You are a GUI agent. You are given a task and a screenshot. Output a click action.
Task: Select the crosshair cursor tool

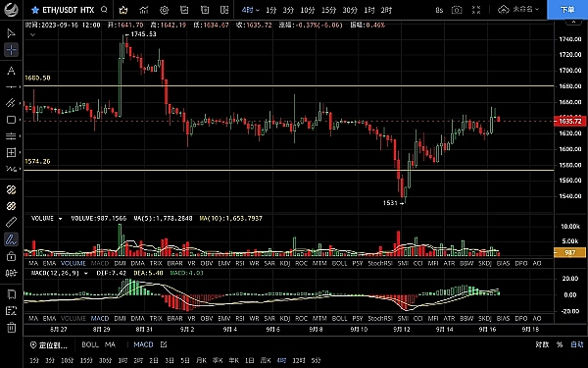coord(11,50)
